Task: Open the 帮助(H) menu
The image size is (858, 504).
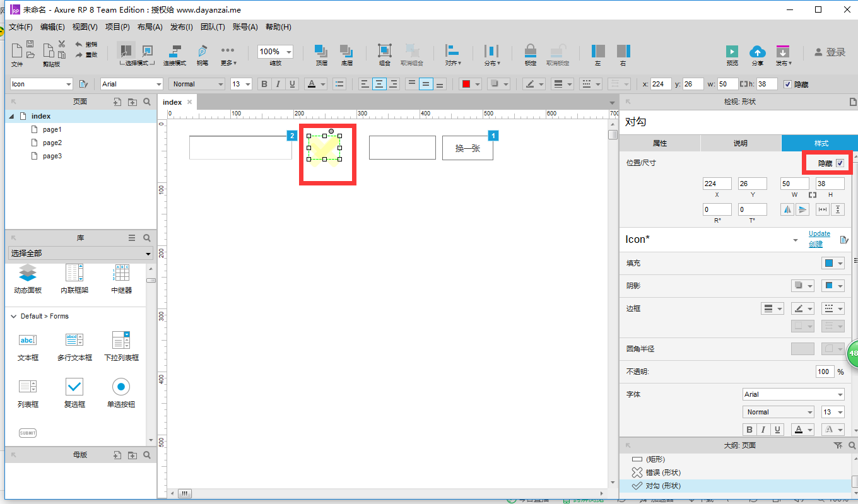Action: click(x=278, y=27)
